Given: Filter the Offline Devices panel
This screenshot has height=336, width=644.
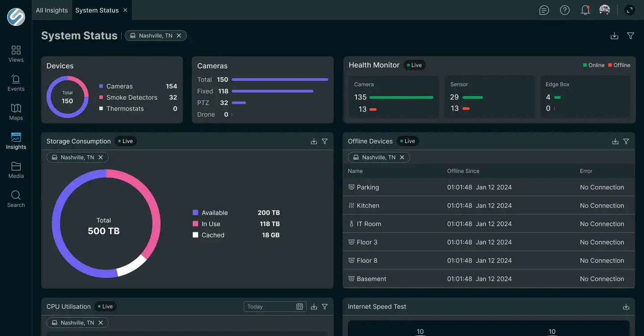Looking at the screenshot, I should pos(626,141).
